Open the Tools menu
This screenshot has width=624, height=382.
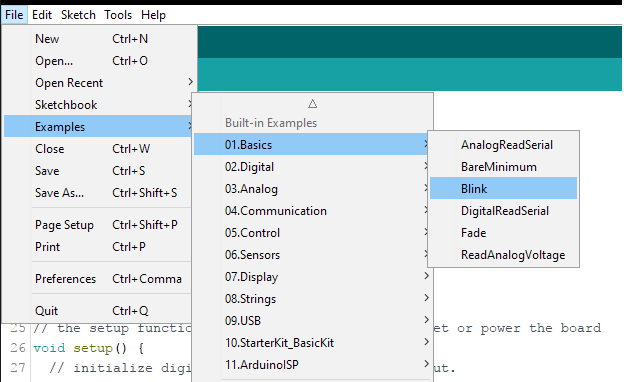tap(118, 15)
